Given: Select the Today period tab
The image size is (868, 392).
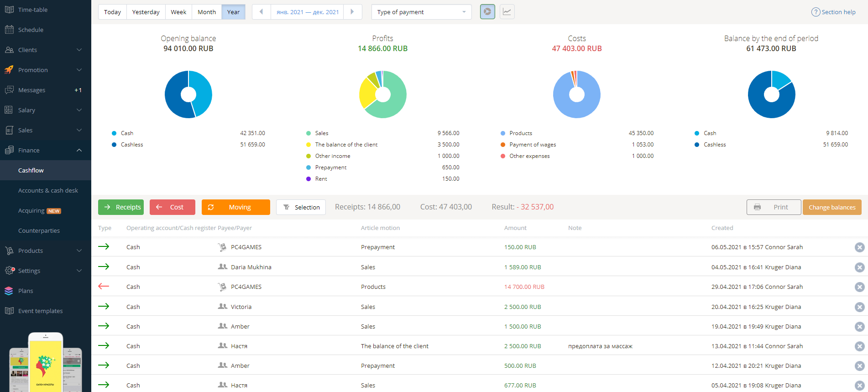Looking at the screenshot, I should coord(112,12).
